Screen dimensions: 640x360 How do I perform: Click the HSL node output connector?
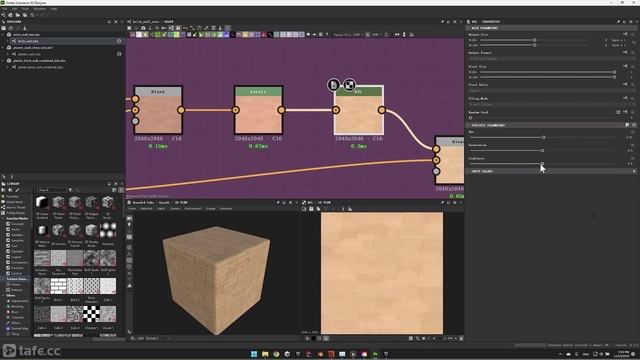point(381,110)
